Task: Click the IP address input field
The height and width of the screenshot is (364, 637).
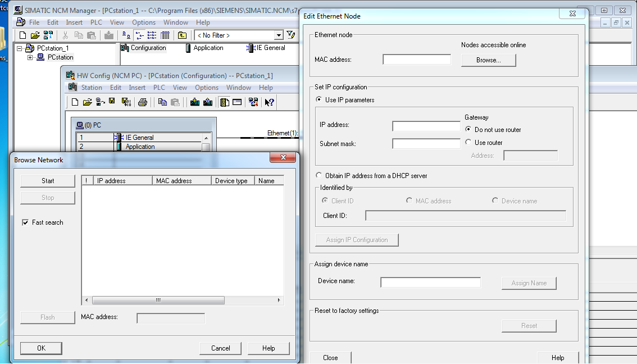Action: point(426,126)
